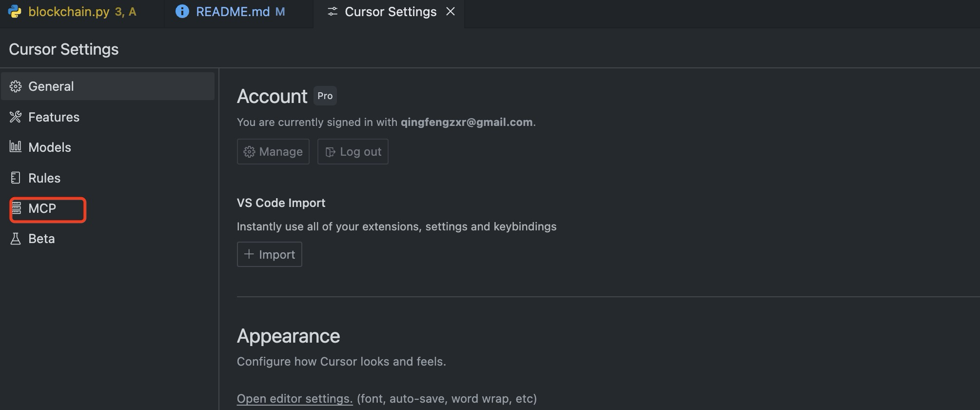980x410 pixels.
Task: Click the Beta flask icon in sidebar
Action: point(16,239)
